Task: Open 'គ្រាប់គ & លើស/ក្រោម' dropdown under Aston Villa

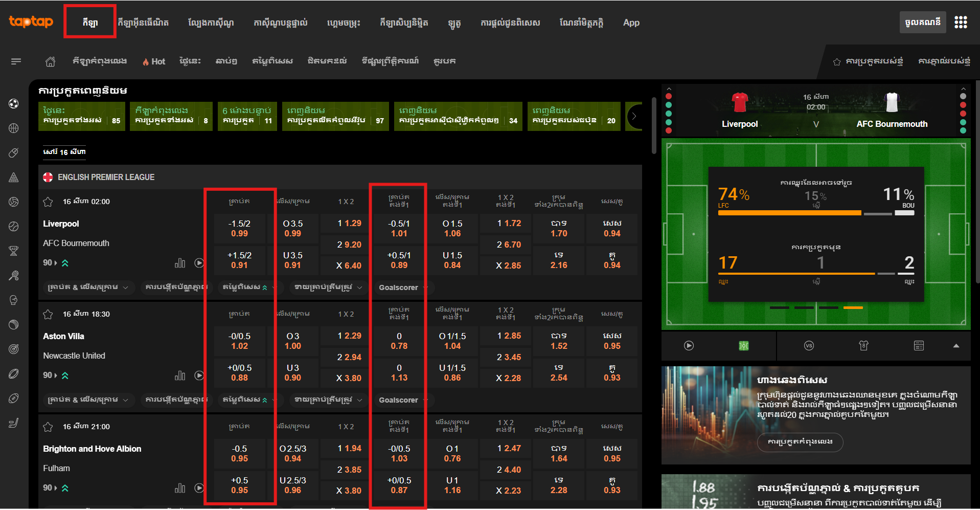Action: coord(88,400)
